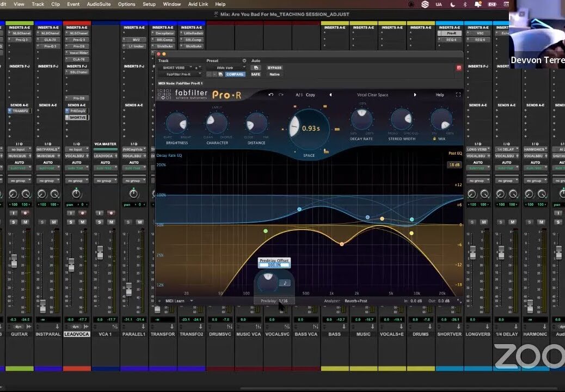Image resolution: width=565 pixels, height=392 pixels.
Task: Open the AudioSuite menu
Action: [99, 4]
